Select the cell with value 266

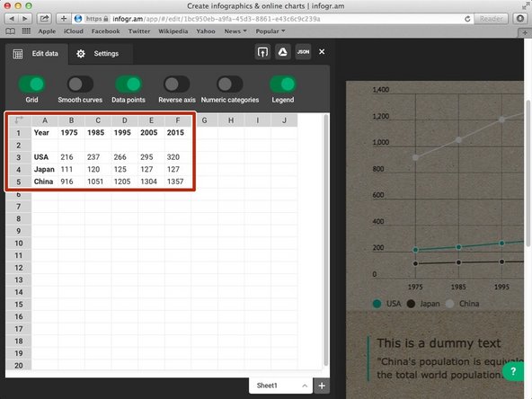[125, 157]
